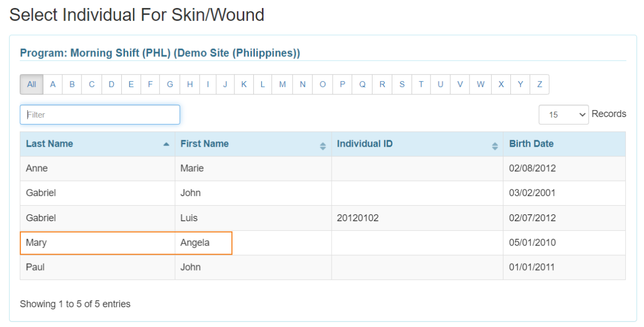Click the letter P filter button
The height and width of the screenshot is (327, 644).
pyautogui.click(x=342, y=84)
